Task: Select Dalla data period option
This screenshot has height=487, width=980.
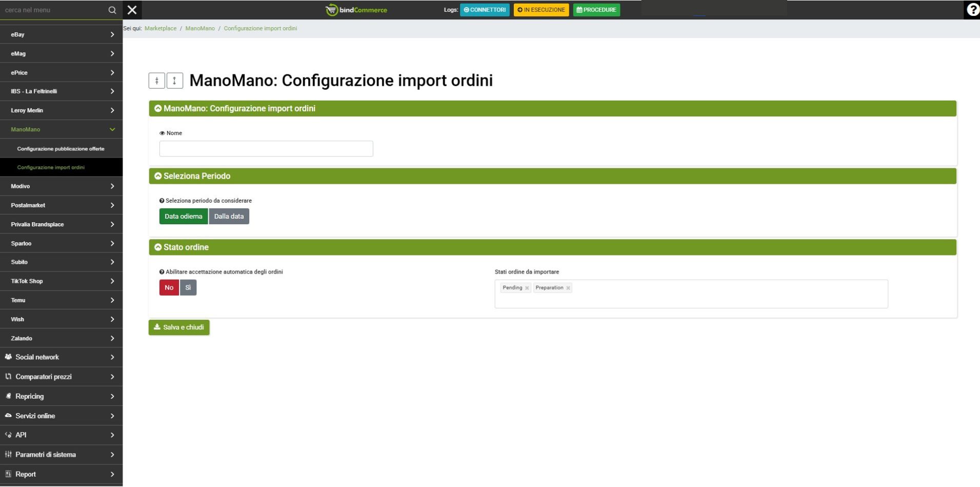Action: pos(229,217)
